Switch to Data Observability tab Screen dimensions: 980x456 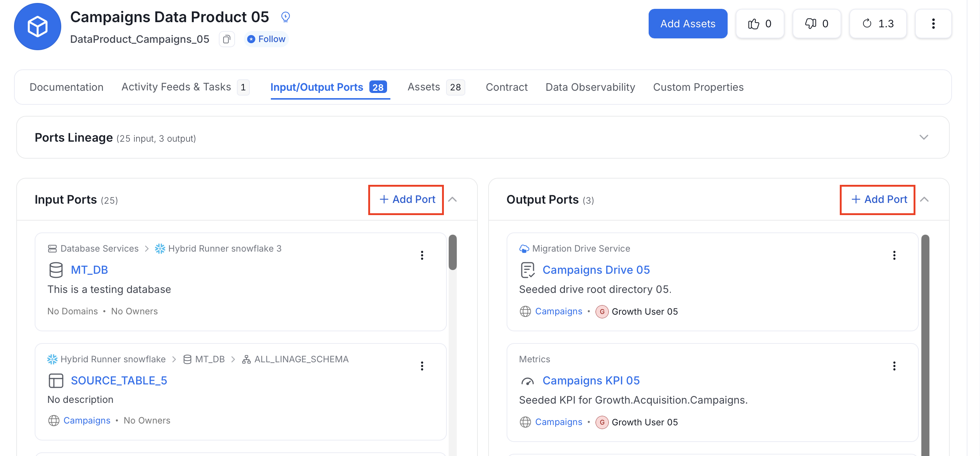tap(590, 87)
